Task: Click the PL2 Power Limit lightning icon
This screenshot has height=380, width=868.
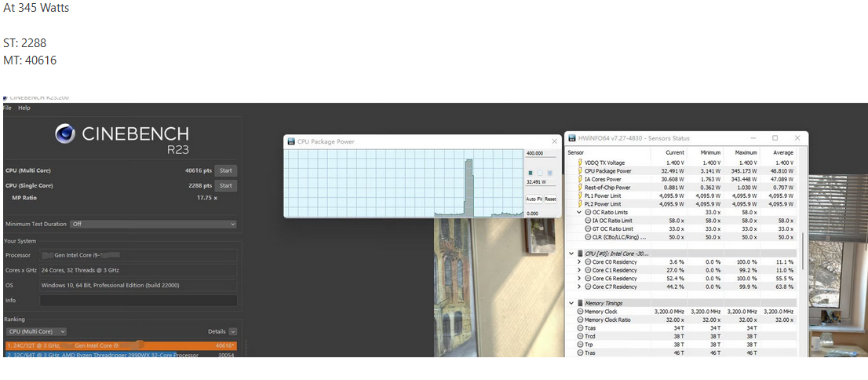Action: [580, 204]
